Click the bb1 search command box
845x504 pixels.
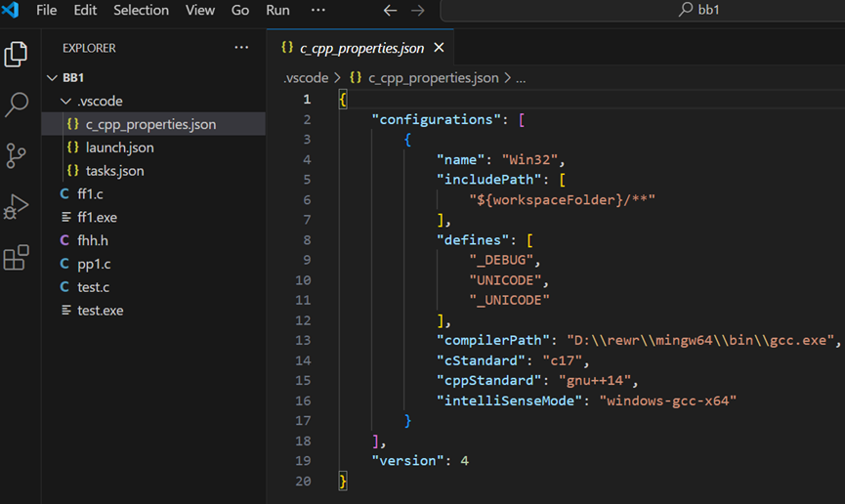643,10
